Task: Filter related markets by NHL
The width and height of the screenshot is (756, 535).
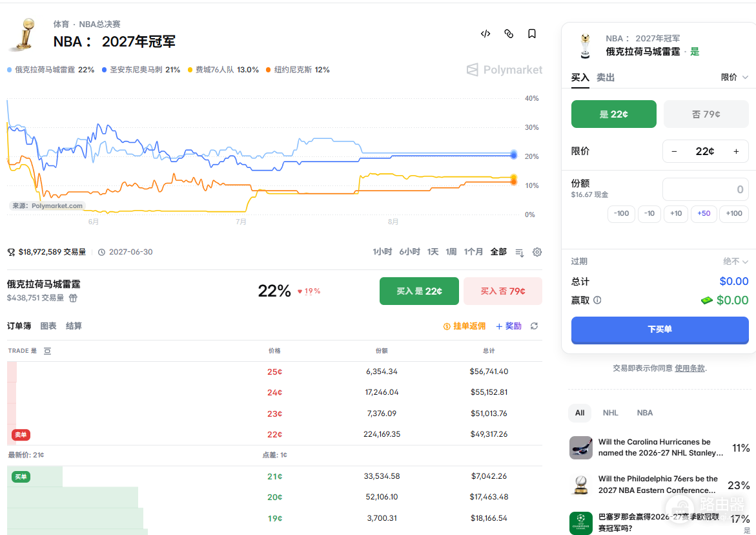Action: pyautogui.click(x=610, y=413)
